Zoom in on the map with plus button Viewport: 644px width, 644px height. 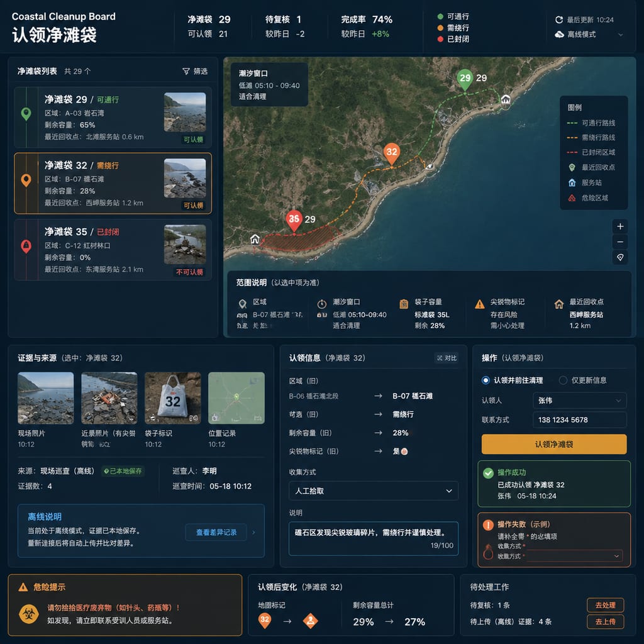tap(620, 226)
